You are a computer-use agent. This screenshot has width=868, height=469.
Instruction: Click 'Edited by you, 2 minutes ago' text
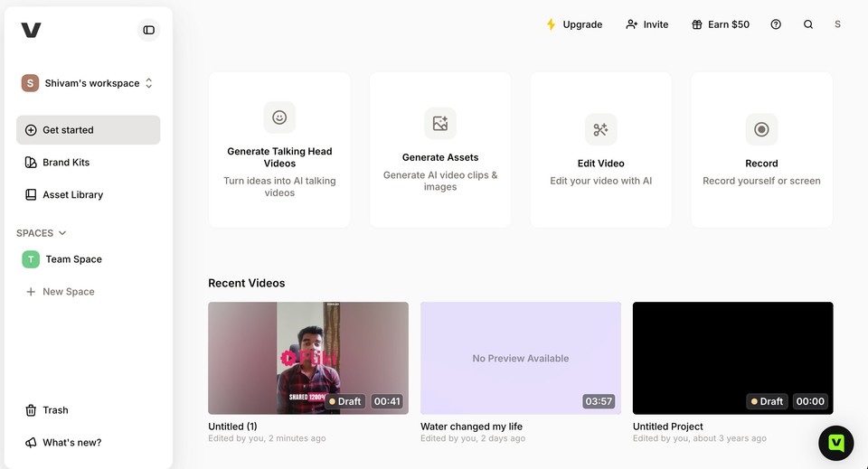(267, 438)
